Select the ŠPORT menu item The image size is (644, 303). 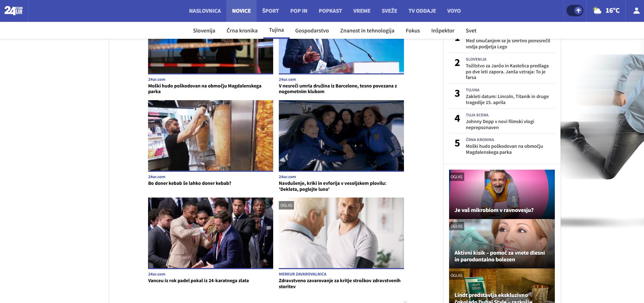(270, 11)
